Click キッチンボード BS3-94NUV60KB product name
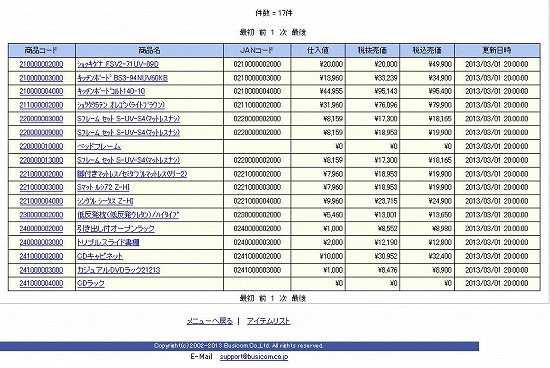This screenshot has width=550, height=368. pyautogui.click(x=122, y=78)
